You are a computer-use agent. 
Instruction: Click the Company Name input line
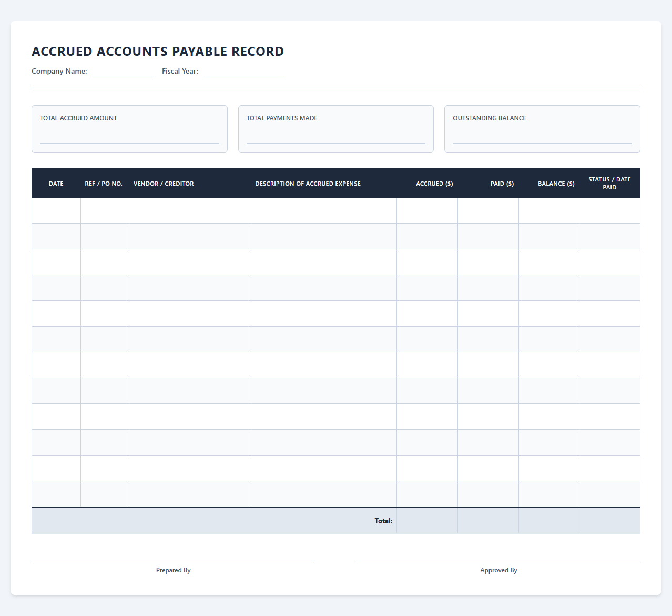click(123, 72)
